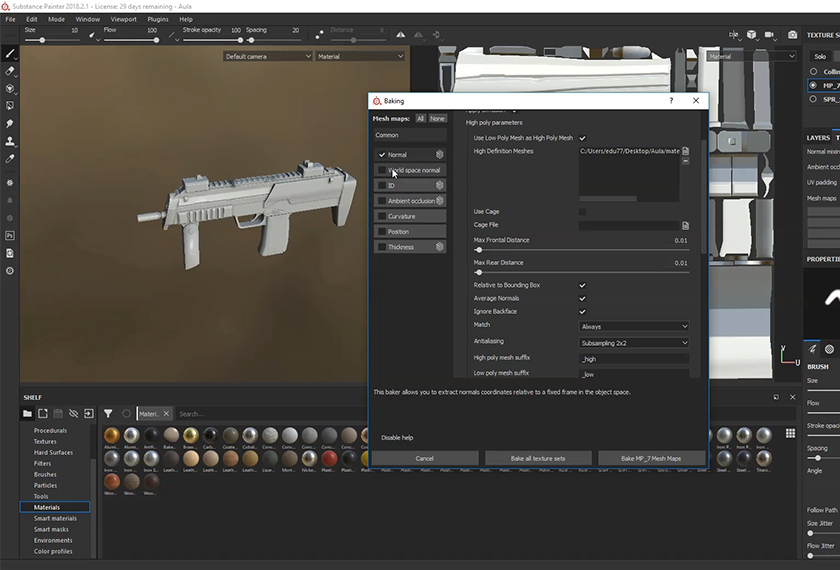Open the Plugins menu
The width and height of the screenshot is (840, 570).
[158, 19]
